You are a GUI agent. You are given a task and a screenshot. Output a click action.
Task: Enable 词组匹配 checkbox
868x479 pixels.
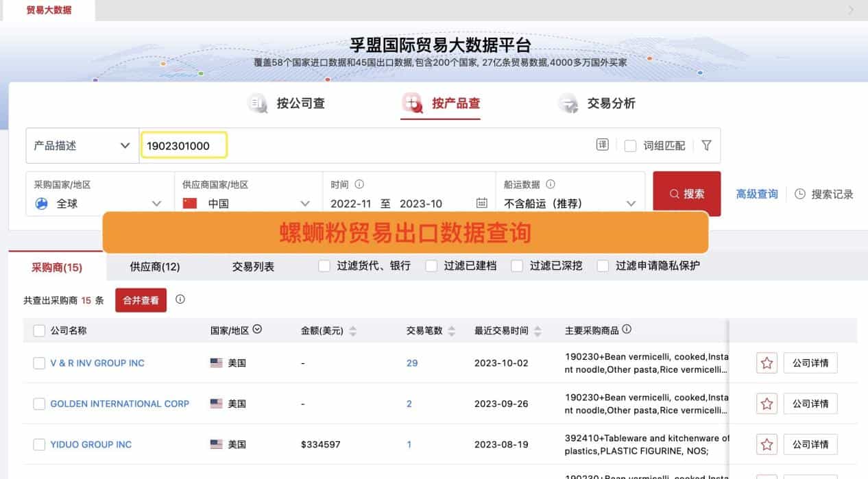coord(630,145)
